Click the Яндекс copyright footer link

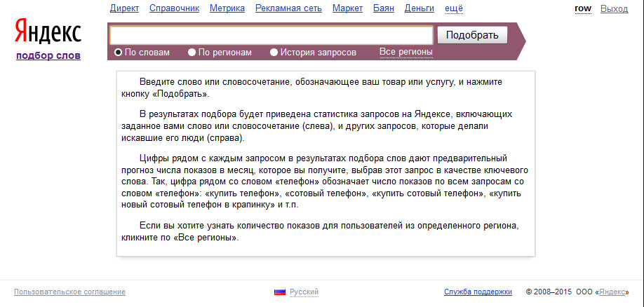pyautogui.click(x=612, y=292)
